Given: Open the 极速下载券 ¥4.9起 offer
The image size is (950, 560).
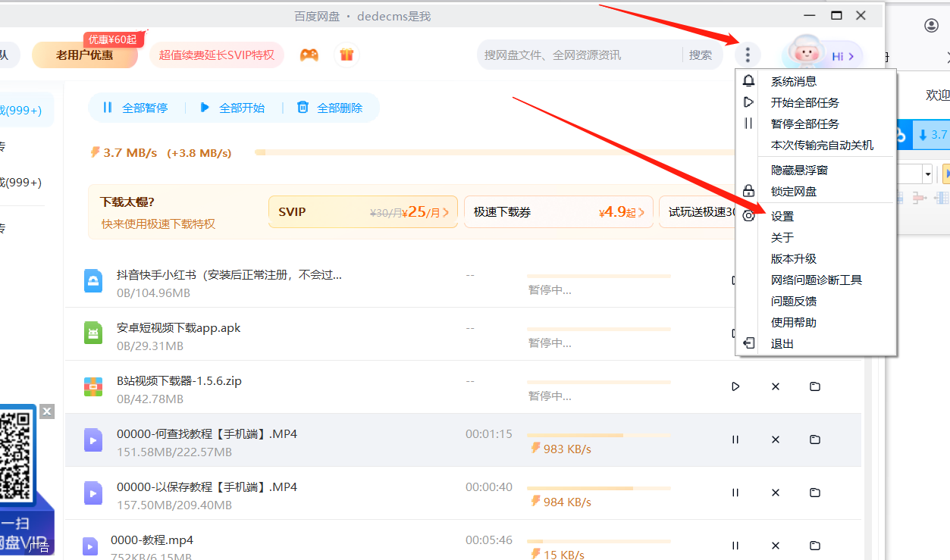Looking at the screenshot, I should [x=559, y=212].
